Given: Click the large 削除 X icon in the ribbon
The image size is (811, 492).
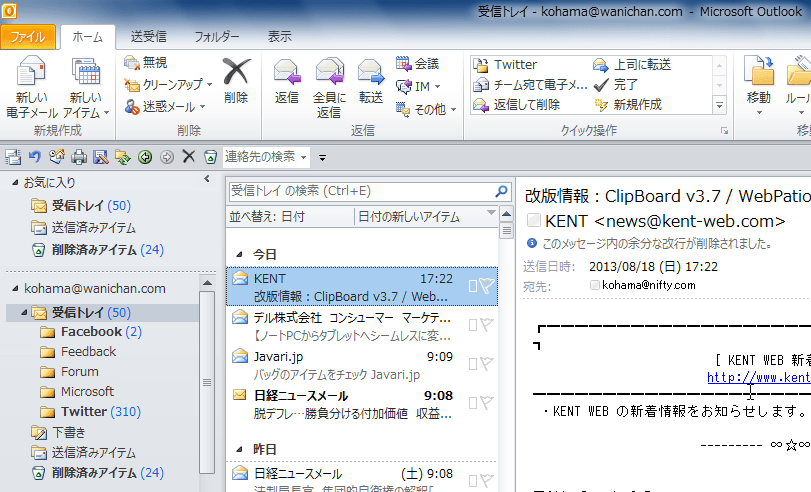Looking at the screenshot, I should pos(236,72).
